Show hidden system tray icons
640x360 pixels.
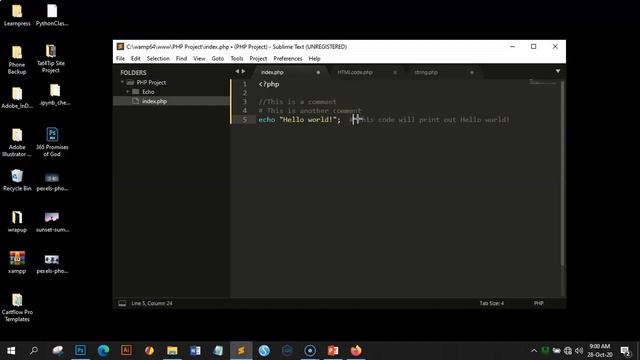[534, 351]
